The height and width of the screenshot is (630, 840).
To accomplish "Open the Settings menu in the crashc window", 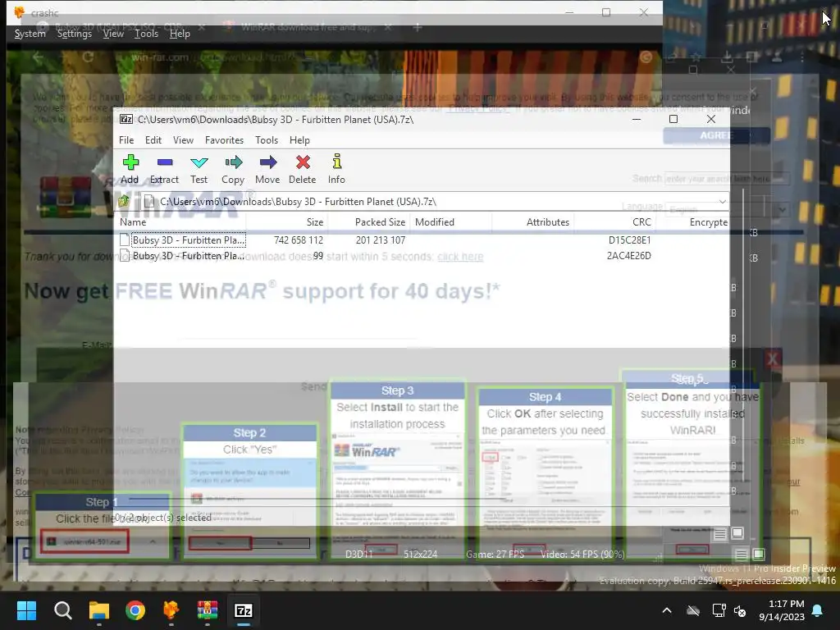I will point(75,33).
